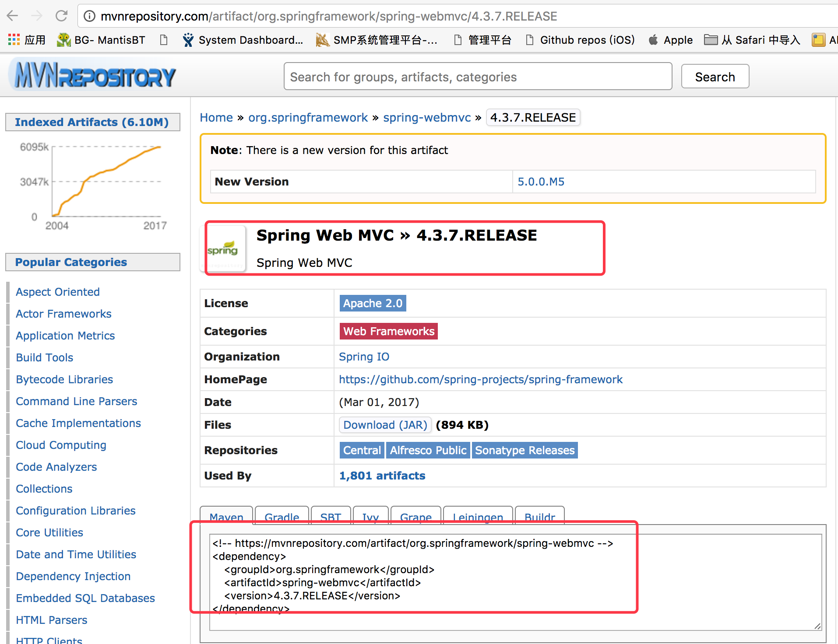Open HTML Parsers category
Image resolution: width=838 pixels, height=644 pixels.
pos(52,620)
